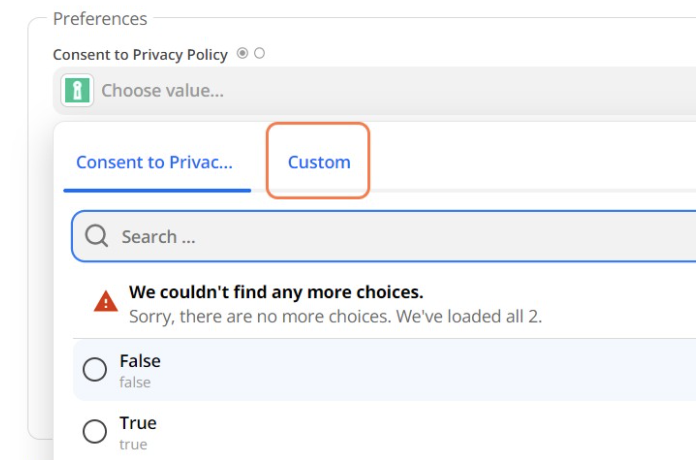Click the lowercase false value subtext
This screenshot has height=460, width=696.
click(x=135, y=382)
